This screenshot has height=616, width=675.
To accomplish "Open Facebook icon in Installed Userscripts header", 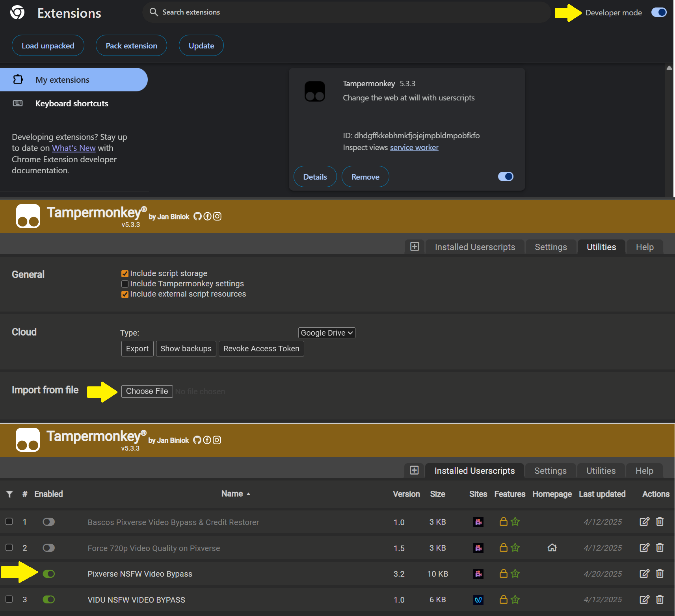I will 207,440.
